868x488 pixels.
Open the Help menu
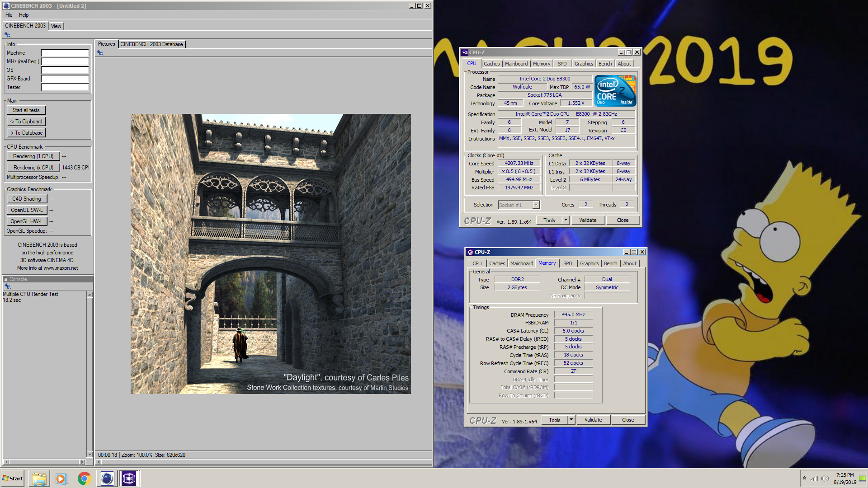[24, 15]
